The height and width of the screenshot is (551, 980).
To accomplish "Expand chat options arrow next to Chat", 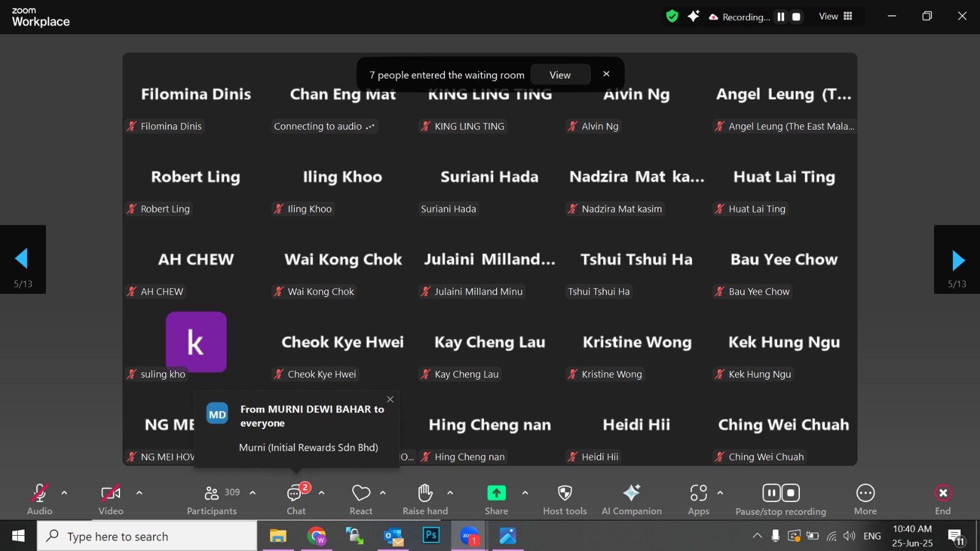I will (322, 493).
